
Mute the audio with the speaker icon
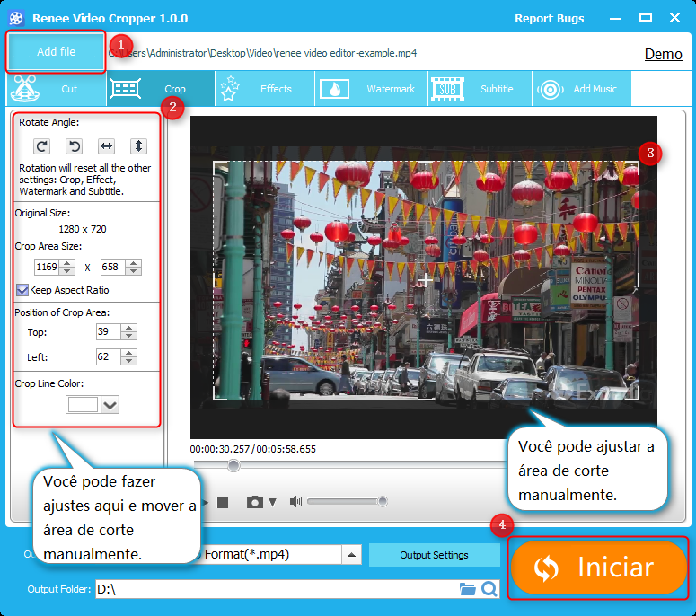click(295, 502)
